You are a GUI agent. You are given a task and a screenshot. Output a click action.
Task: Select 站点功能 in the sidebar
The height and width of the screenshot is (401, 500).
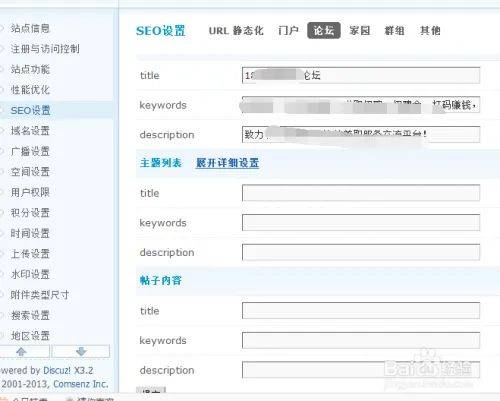point(30,69)
